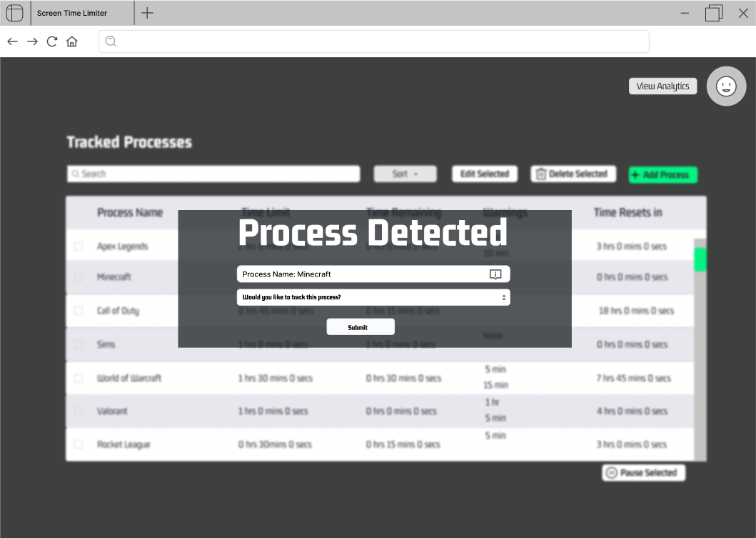Tick the Sims row checkbox

click(x=79, y=344)
